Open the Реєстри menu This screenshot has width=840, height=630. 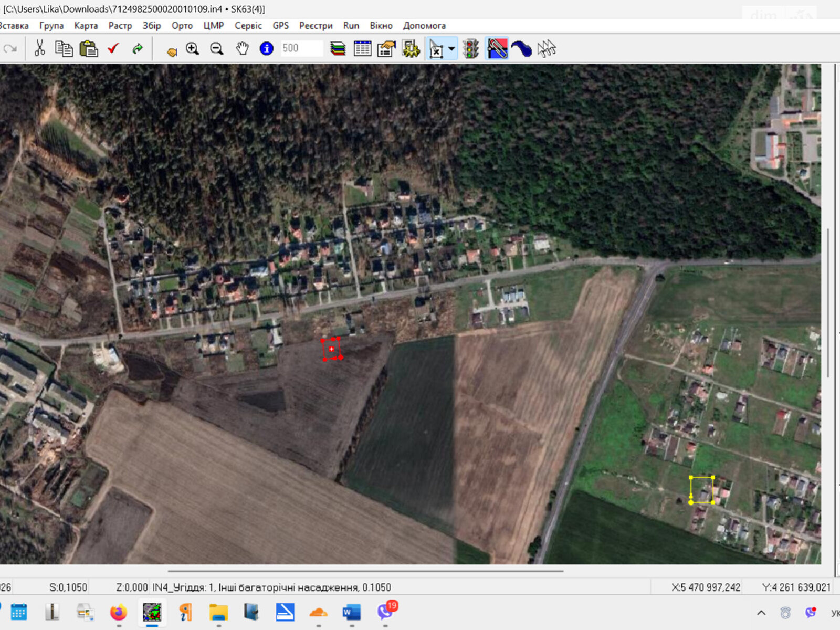(x=316, y=26)
